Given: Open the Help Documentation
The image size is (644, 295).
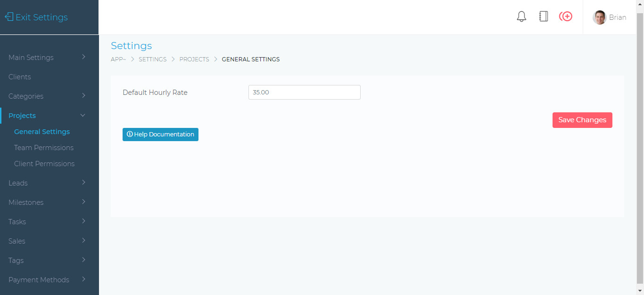Looking at the screenshot, I should coord(160,135).
